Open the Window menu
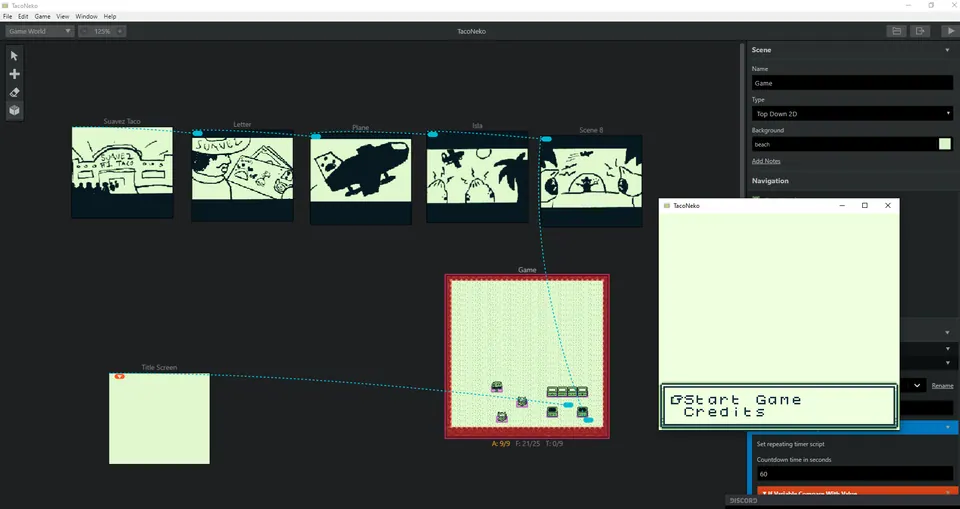The height and width of the screenshot is (509, 960). click(86, 17)
